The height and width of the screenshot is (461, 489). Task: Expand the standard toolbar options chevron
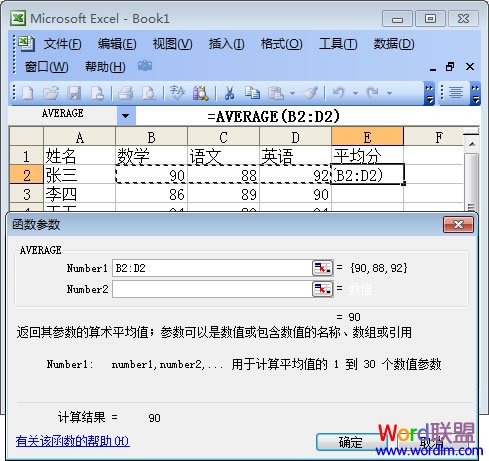point(429,93)
